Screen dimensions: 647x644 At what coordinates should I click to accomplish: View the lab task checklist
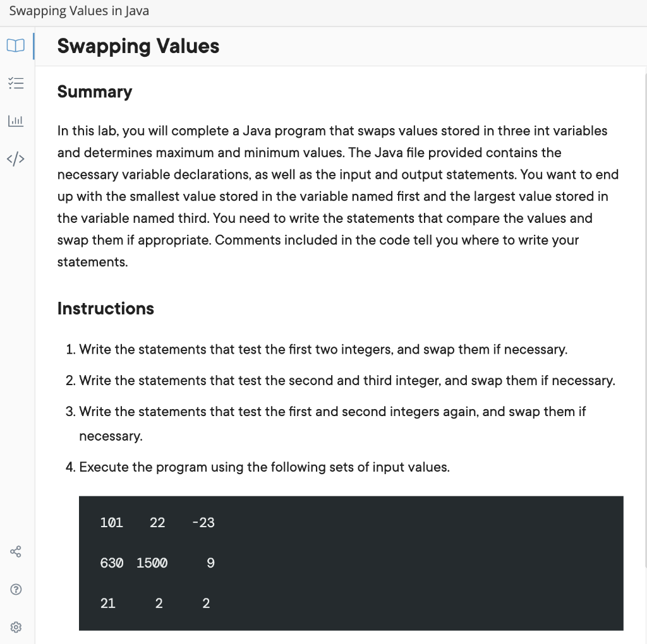(15, 83)
